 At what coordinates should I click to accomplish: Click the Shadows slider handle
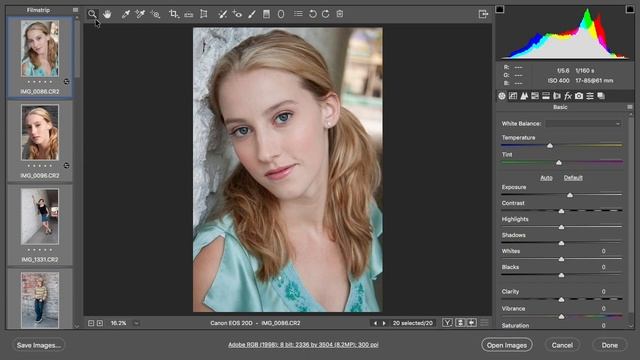pos(561,243)
